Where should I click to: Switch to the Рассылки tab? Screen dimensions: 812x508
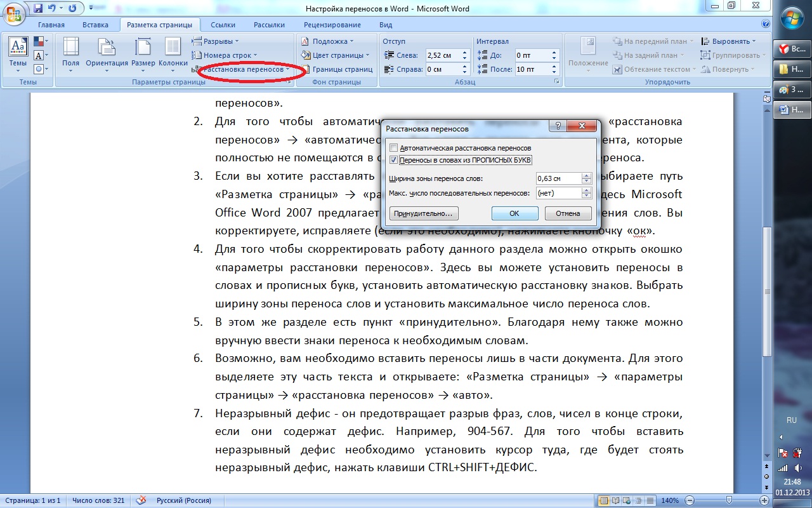[x=269, y=25]
